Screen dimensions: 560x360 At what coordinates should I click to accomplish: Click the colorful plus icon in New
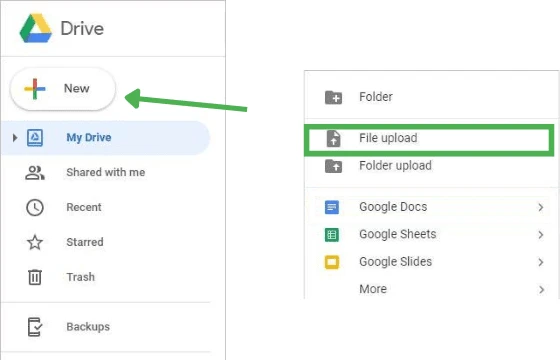[x=35, y=89]
